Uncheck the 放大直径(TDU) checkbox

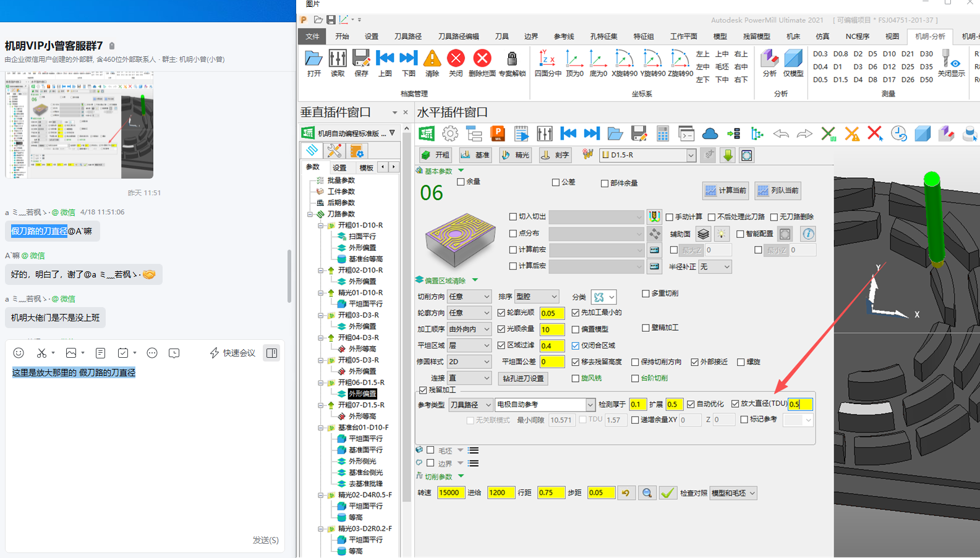click(x=735, y=404)
